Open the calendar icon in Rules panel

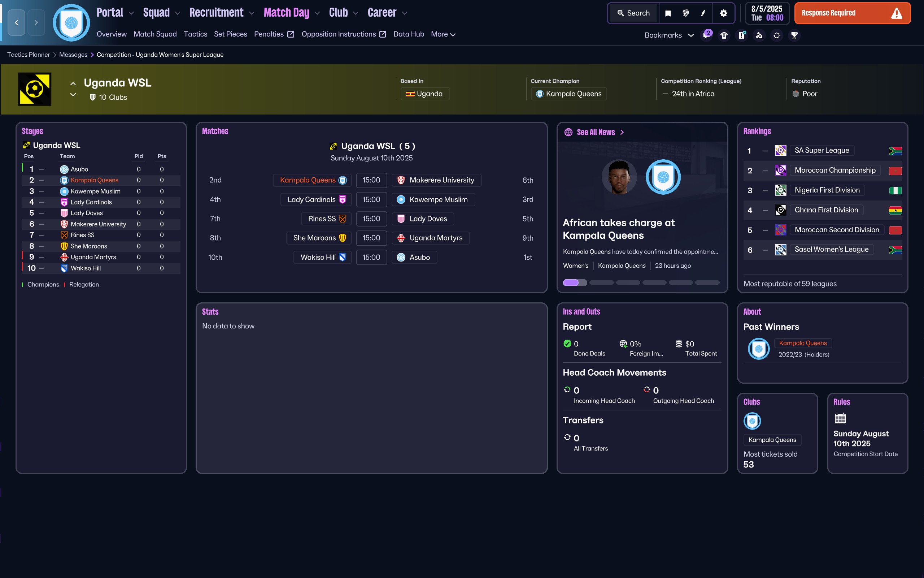[x=840, y=418]
